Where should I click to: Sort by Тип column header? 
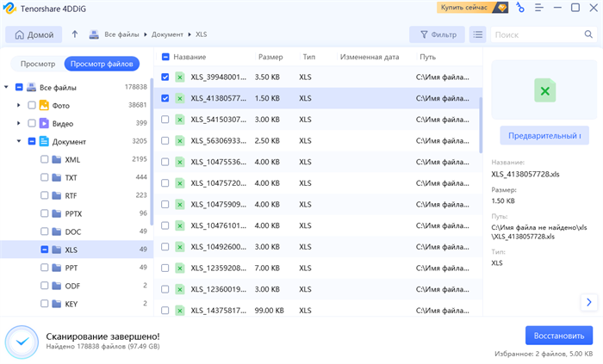click(308, 57)
